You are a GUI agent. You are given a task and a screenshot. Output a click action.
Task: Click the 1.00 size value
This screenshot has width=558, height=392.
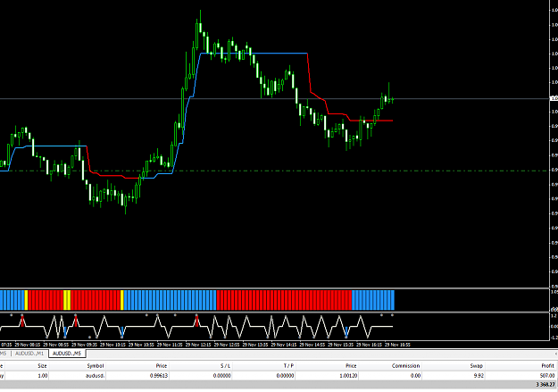click(42, 376)
